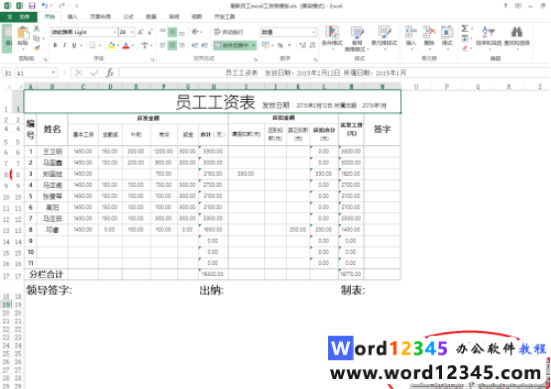Click inside the formula bar
The height and width of the screenshot is (389, 551).
335,73
